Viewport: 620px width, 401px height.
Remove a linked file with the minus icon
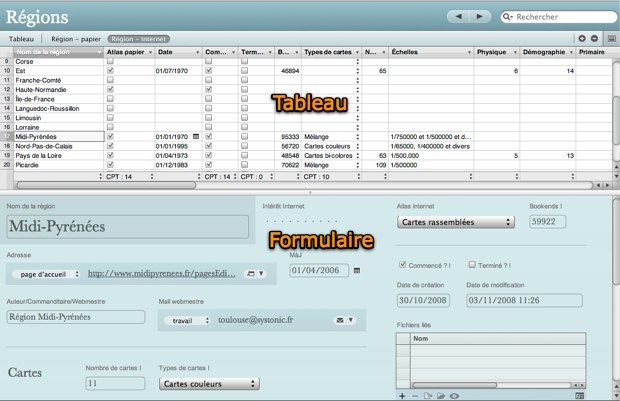pos(415,396)
